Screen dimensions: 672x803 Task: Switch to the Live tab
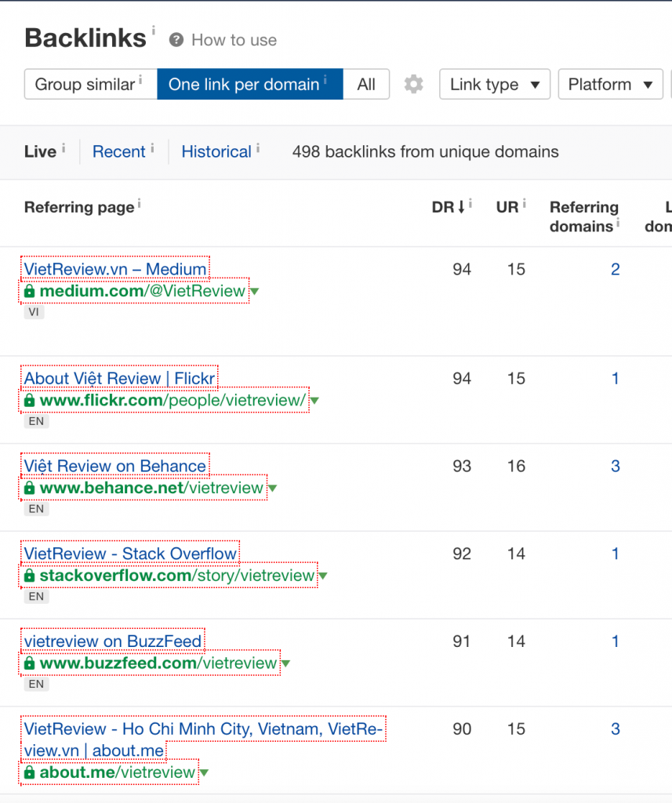(x=40, y=151)
